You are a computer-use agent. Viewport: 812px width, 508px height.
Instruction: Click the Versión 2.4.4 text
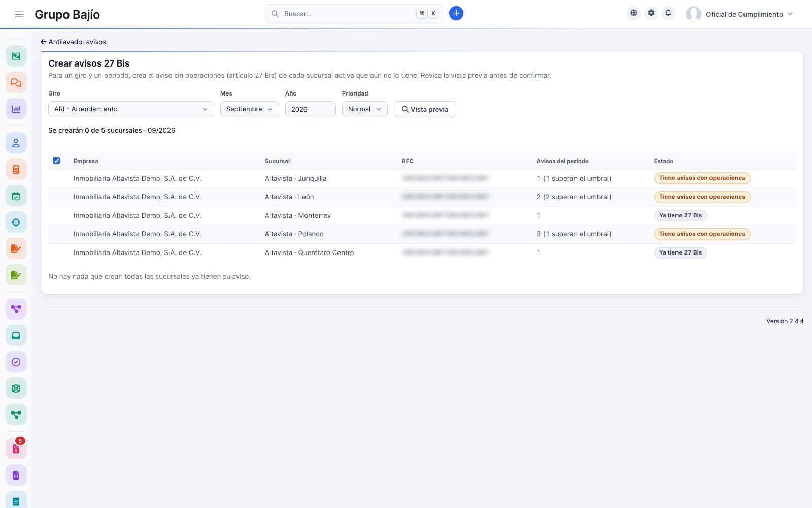tap(785, 321)
